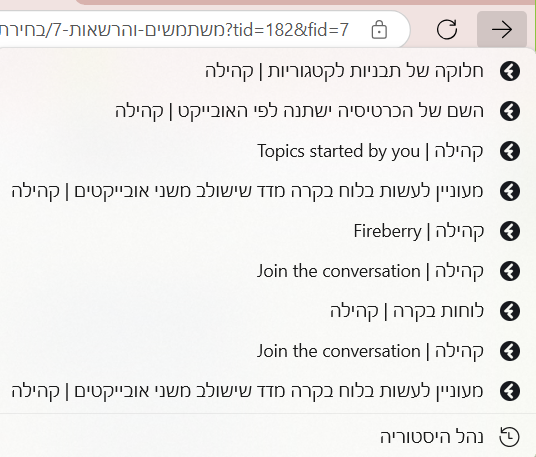Choose נהל היסטוריה to manage history

pos(268,436)
